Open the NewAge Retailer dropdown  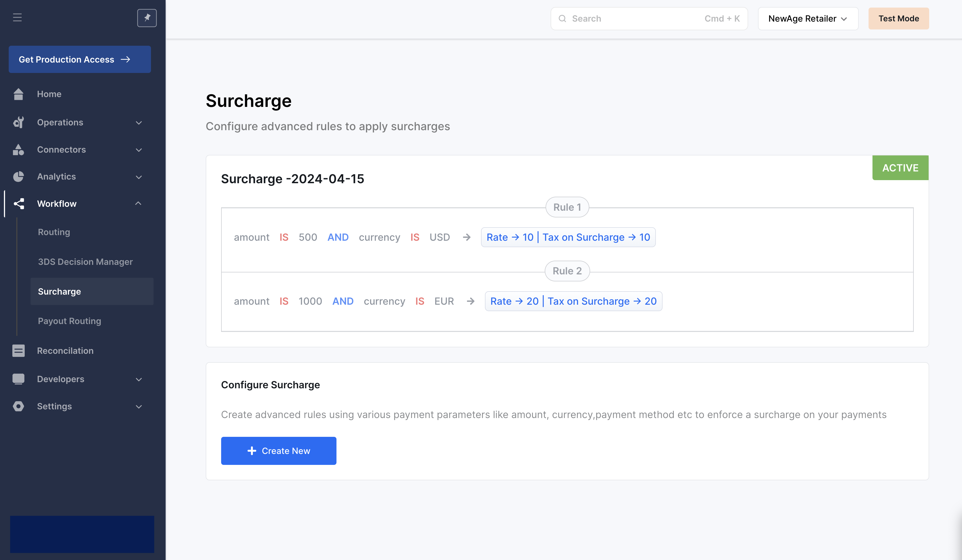click(808, 19)
